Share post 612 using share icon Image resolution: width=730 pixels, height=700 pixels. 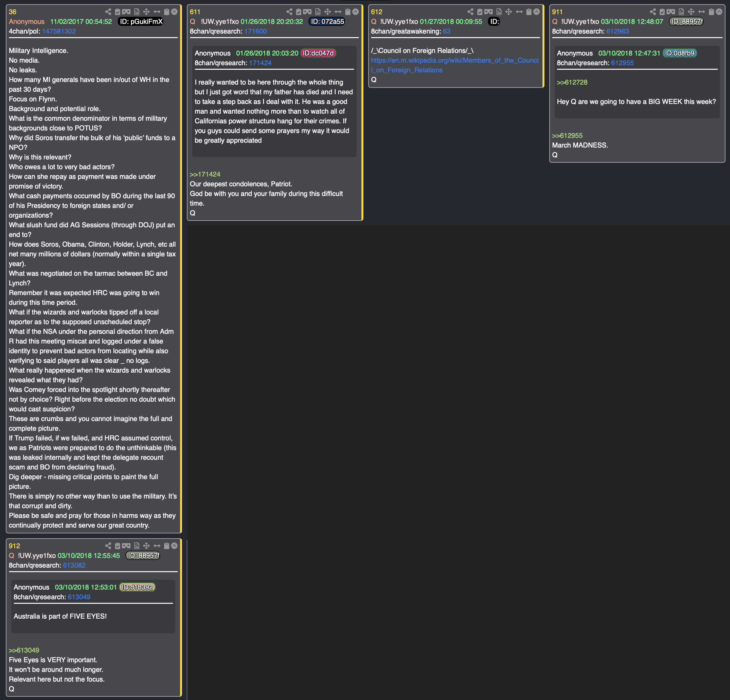[x=471, y=12]
